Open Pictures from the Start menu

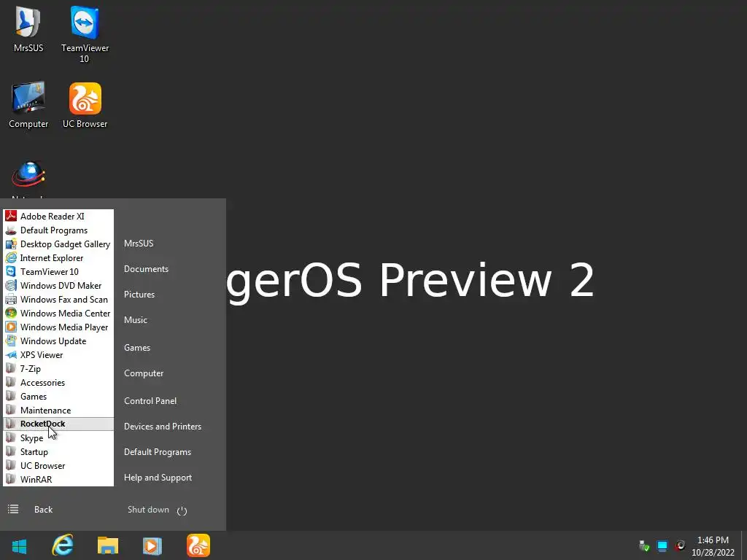pyautogui.click(x=139, y=295)
